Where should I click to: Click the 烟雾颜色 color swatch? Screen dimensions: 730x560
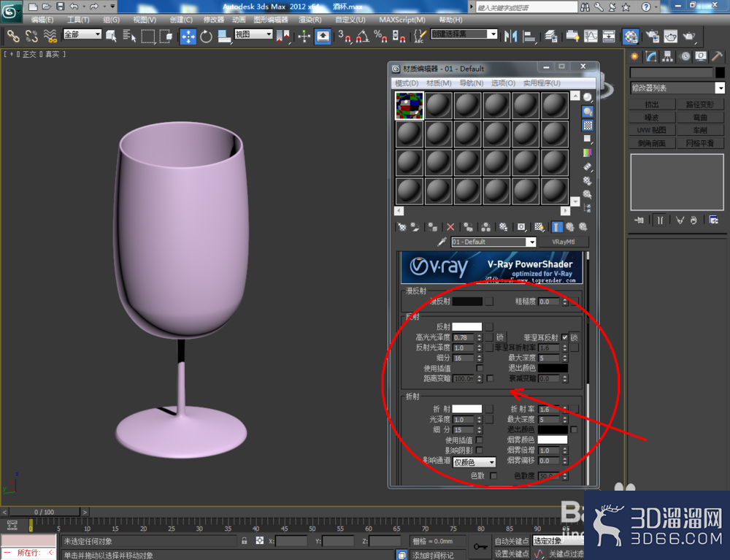[553, 440]
